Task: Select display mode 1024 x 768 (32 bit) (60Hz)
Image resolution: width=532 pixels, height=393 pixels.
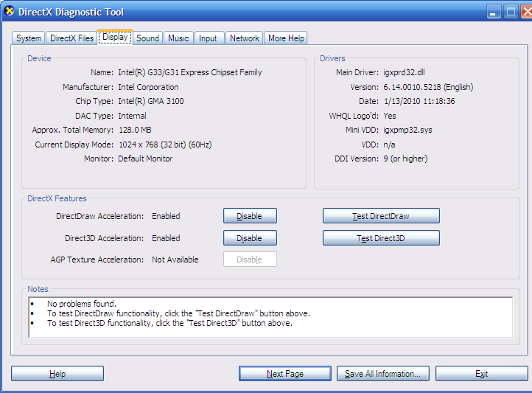Action: pyautogui.click(x=165, y=145)
